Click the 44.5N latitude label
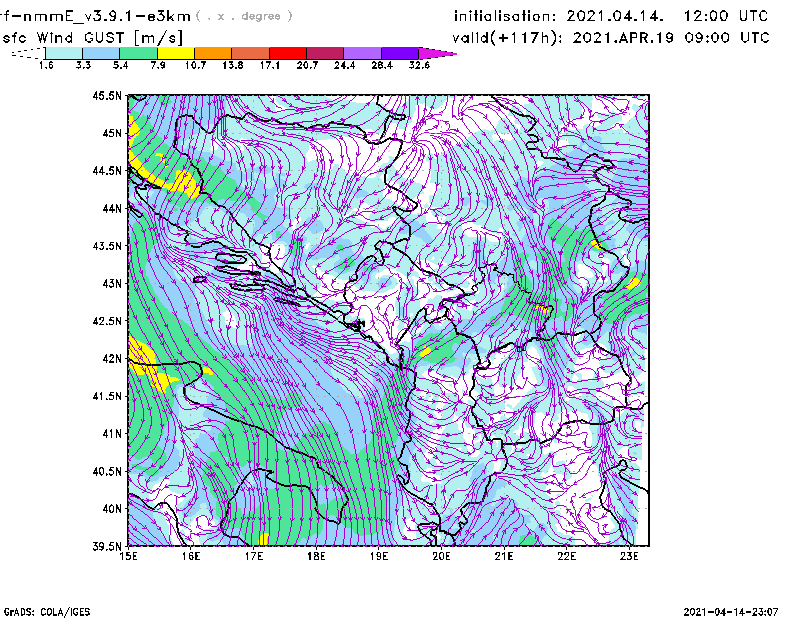Screen dimensions: 800x618 (107, 170)
